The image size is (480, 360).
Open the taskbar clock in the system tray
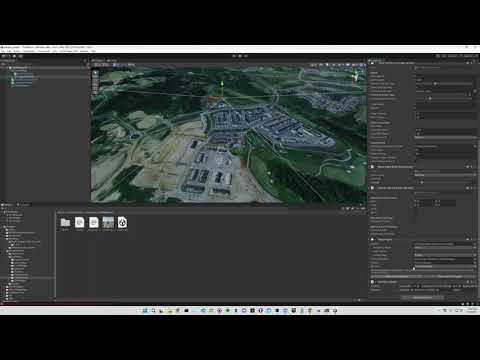[x=472, y=310]
